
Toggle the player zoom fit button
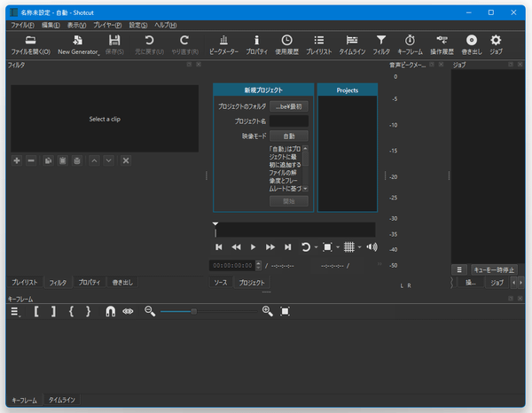[327, 247]
